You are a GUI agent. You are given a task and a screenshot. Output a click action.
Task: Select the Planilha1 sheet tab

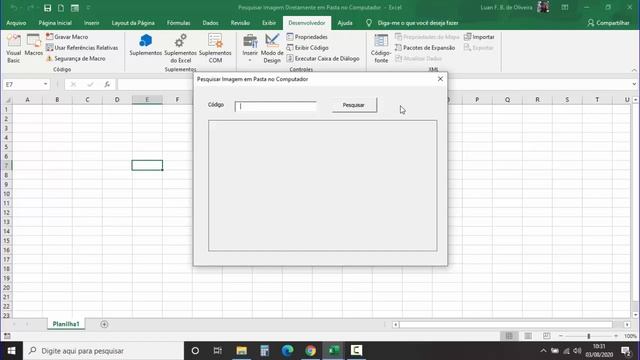coord(66,324)
